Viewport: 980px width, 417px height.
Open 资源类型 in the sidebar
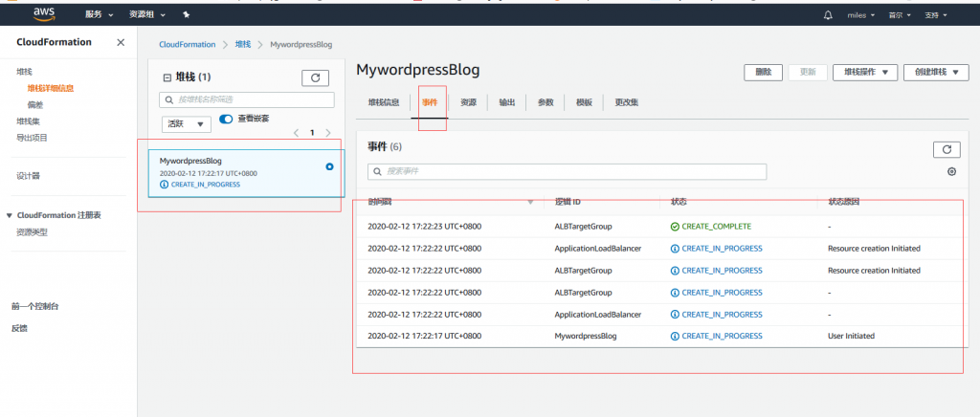coord(32,232)
